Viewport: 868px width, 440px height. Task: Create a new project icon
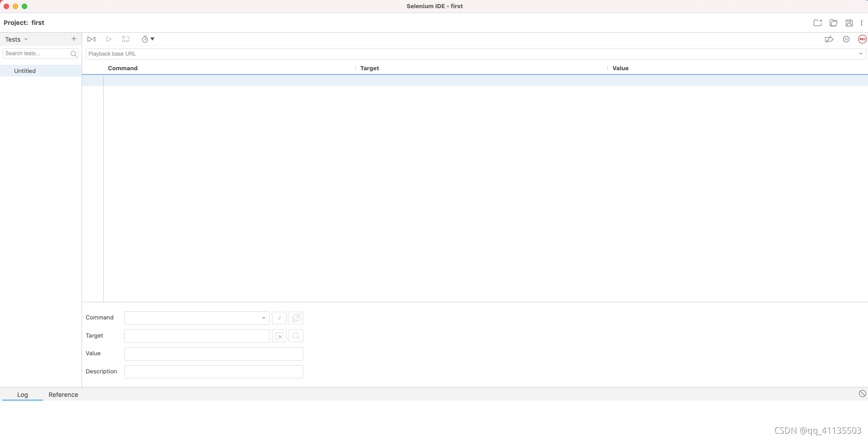[x=818, y=23]
